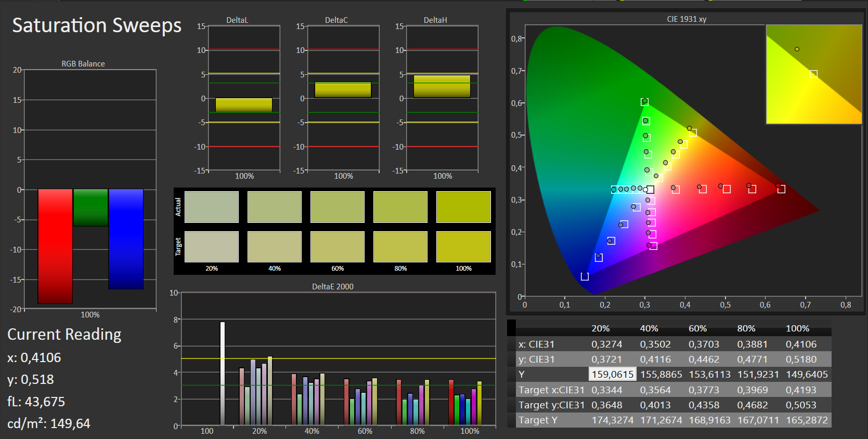The width and height of the screenshot is (868, 439).
Task: Click the tall white bar in DeltaE 2000
Action: [223, 373]
